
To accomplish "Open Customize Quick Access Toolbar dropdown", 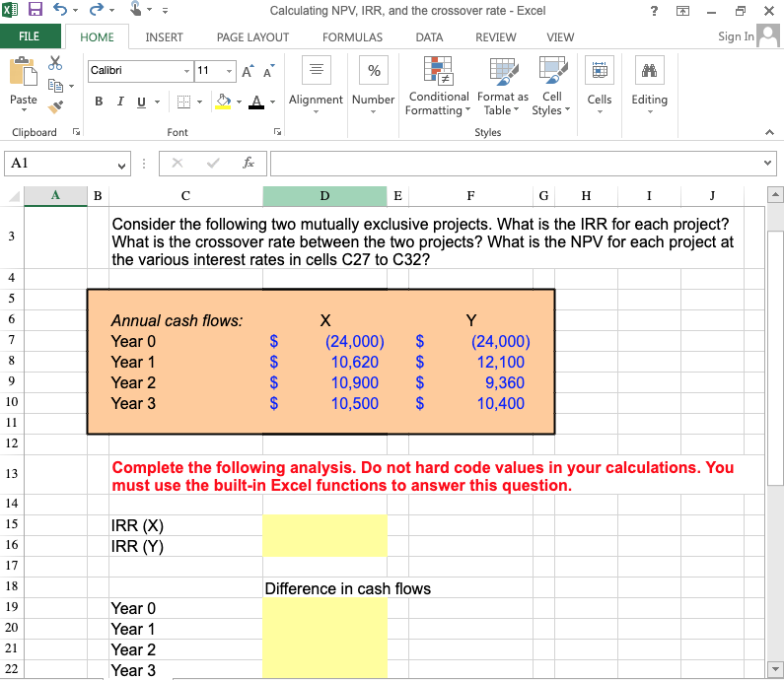I will [x=165, y=10].
